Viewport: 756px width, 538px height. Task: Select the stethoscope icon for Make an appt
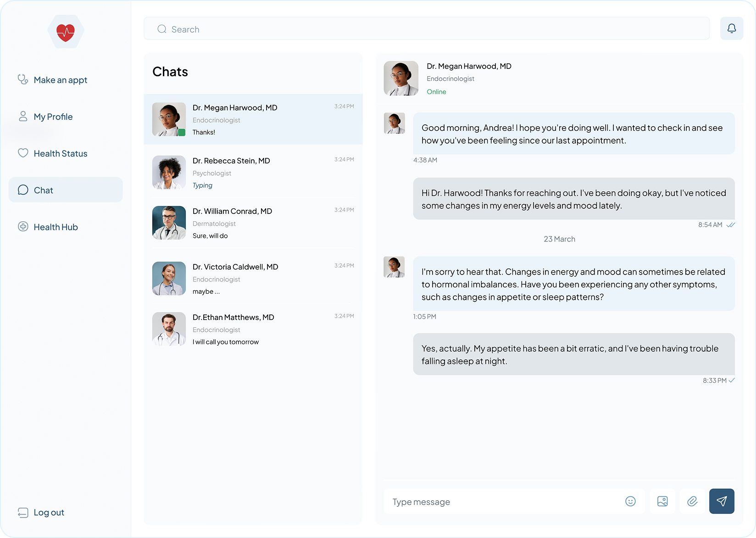(x=23, y=79)
